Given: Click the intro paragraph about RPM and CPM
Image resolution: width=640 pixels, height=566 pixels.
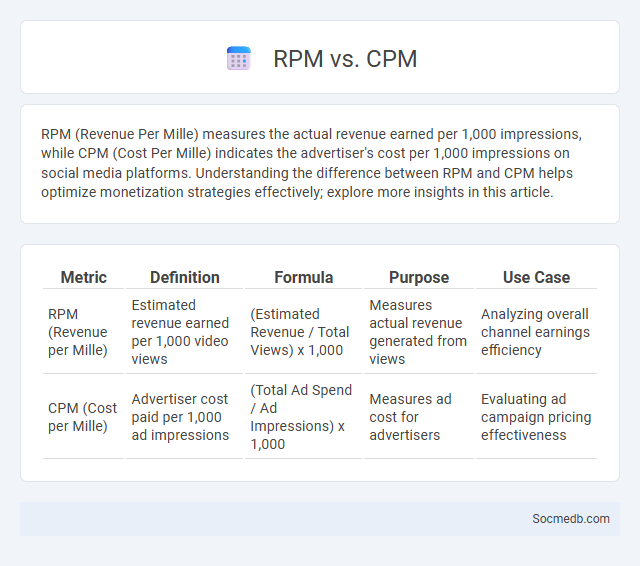Looking at the screenshot, I should click(311, 163).
